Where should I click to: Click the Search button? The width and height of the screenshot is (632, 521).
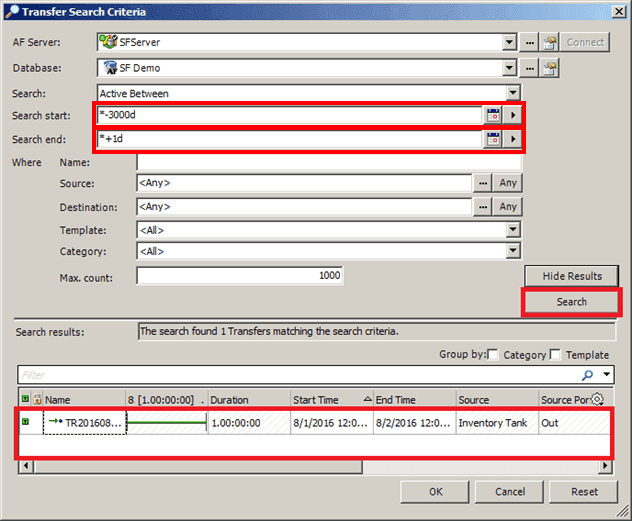click(571, 302)
